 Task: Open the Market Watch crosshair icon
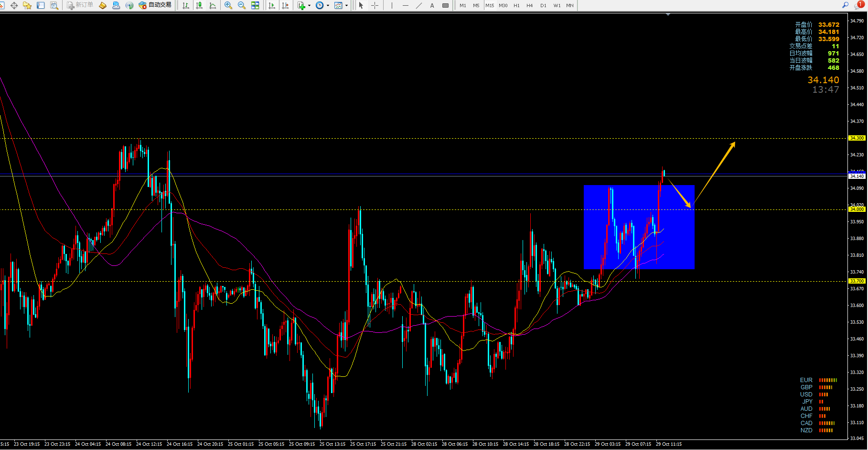coord(14,5)
